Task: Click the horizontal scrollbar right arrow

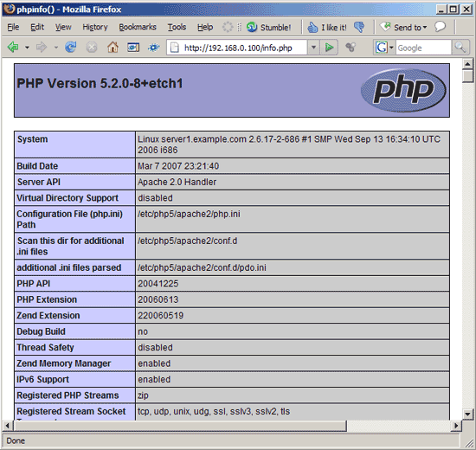Action: pyautogui.click(x=456, y=426)
